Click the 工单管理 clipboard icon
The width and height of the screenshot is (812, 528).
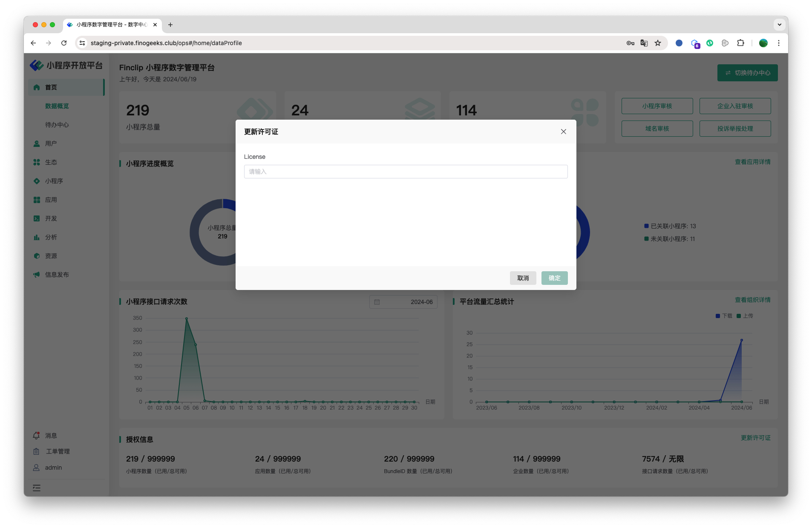pyautogui.click(x=37, y=451)
